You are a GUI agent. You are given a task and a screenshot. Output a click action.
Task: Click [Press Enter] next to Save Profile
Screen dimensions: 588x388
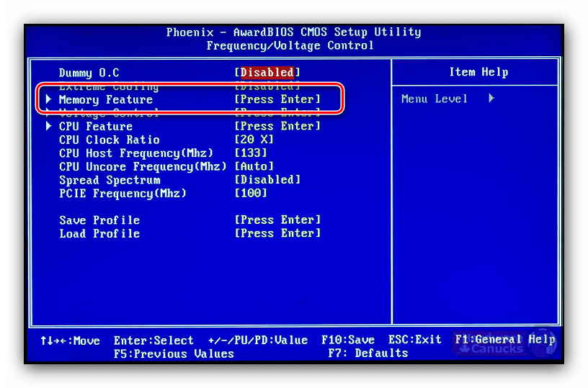click(277, 220)
